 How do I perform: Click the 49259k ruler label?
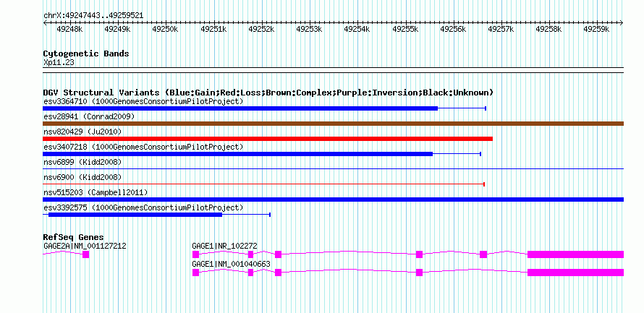click(597, 29)
